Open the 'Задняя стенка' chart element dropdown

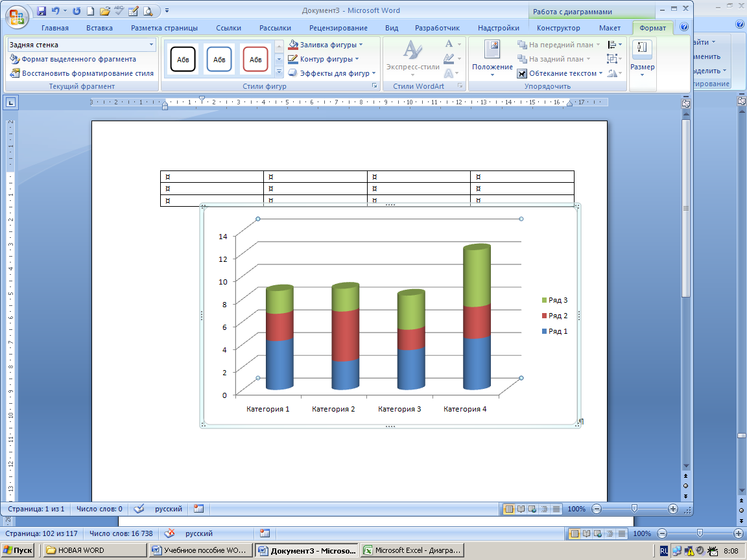[152, 45]
